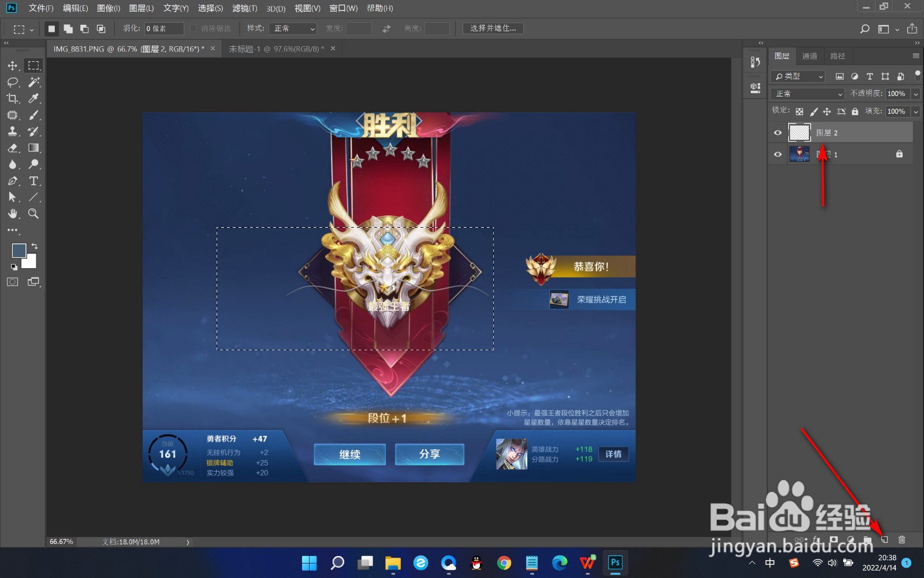Select the Line shape tool

[34, 197]
